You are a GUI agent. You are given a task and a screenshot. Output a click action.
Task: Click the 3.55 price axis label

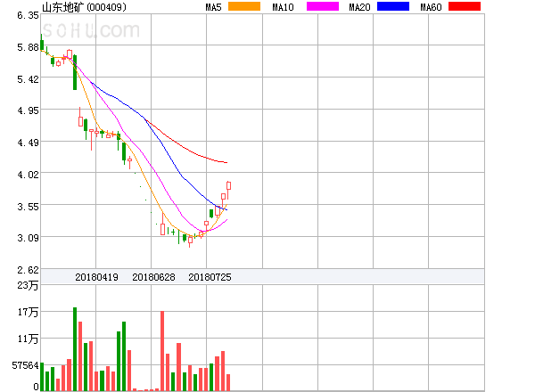pyautogui.click(x=28, y=207)
